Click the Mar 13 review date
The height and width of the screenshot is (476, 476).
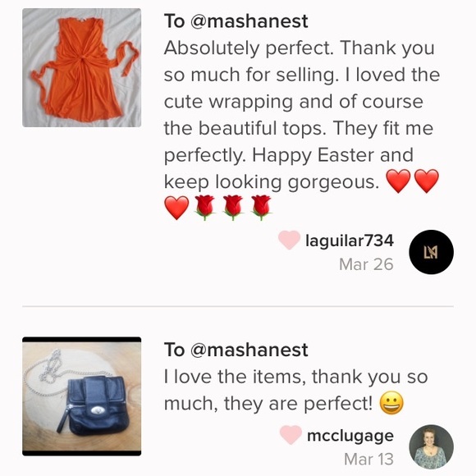coord(368,459)
